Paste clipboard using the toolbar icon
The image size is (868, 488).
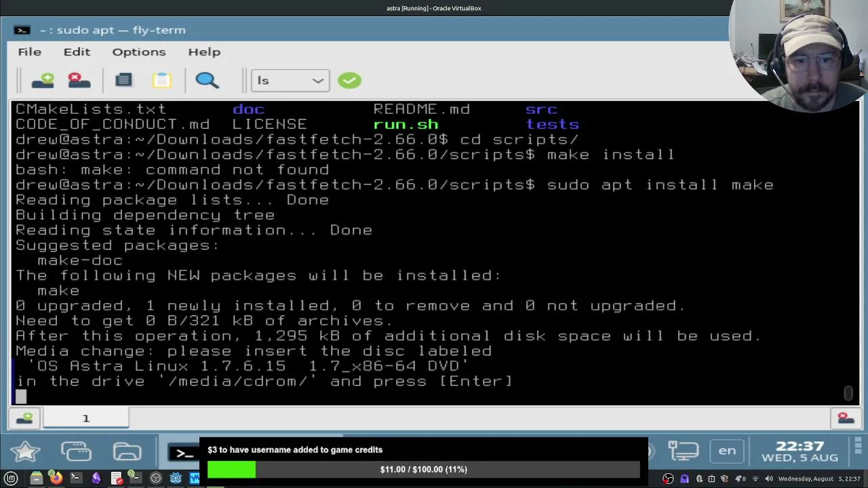(x=162, y=80)
